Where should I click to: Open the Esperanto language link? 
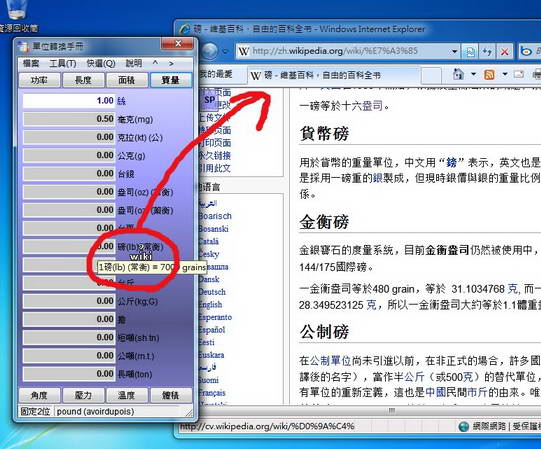click(x=215, y=317)
